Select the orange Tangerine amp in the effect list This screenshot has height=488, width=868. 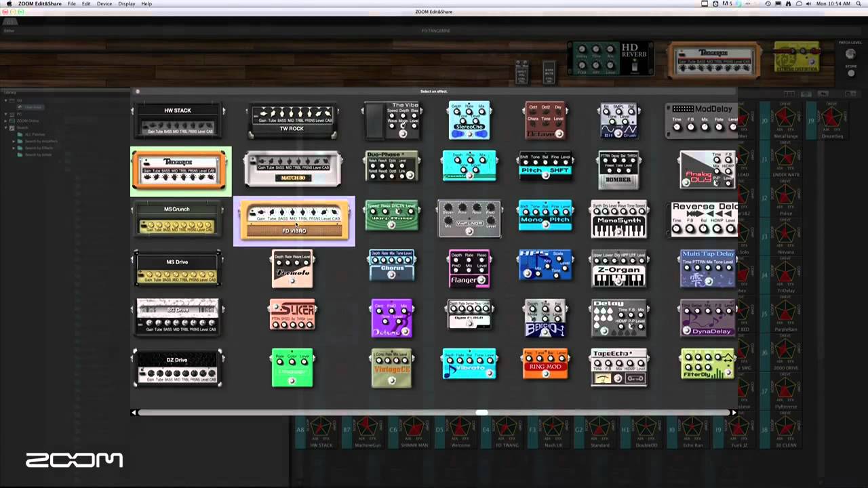[x=179, y=171]
